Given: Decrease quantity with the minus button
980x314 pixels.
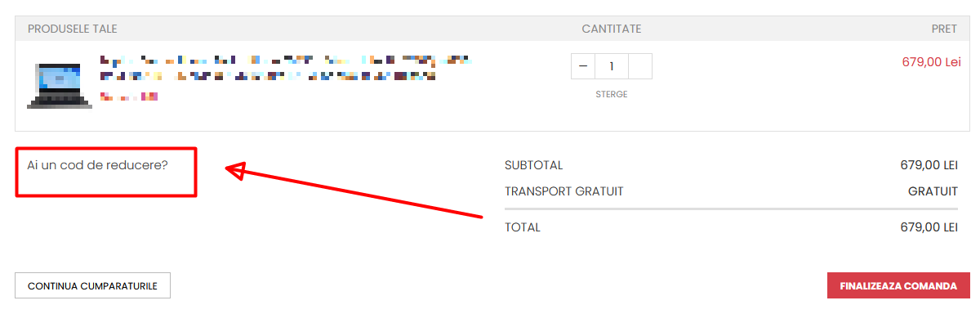Looking at the screenshot, I should (x=583, y=66).
